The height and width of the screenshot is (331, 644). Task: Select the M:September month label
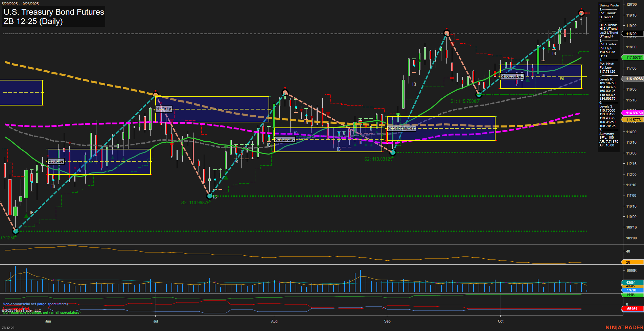click(x=401, y=128)
